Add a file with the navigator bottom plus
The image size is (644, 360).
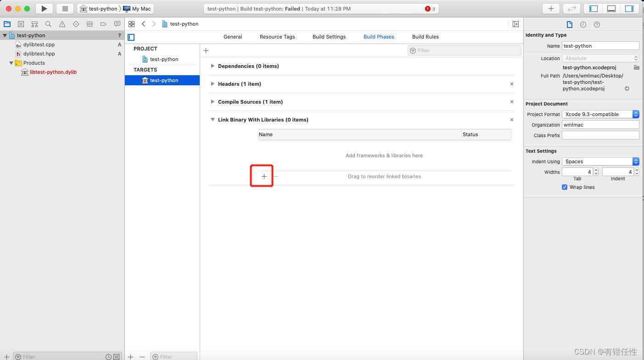[6, 357]
